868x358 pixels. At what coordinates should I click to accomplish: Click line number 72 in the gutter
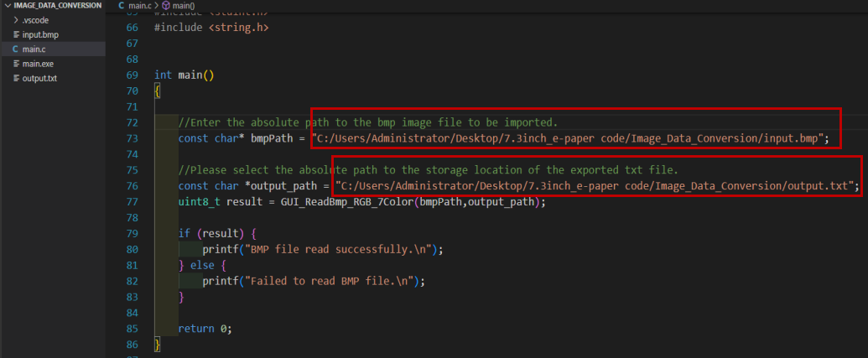pos(131,122)
